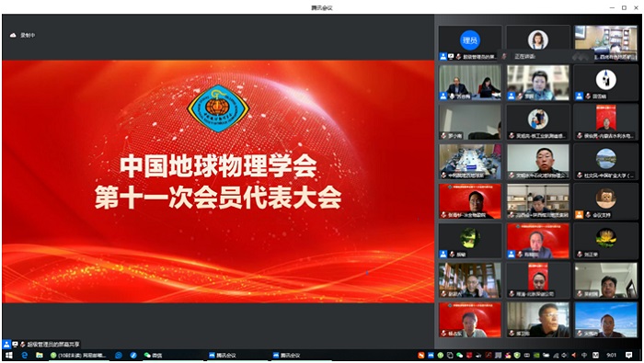
Task: Click the cloud recording status icon
Action: click(13, 35)
